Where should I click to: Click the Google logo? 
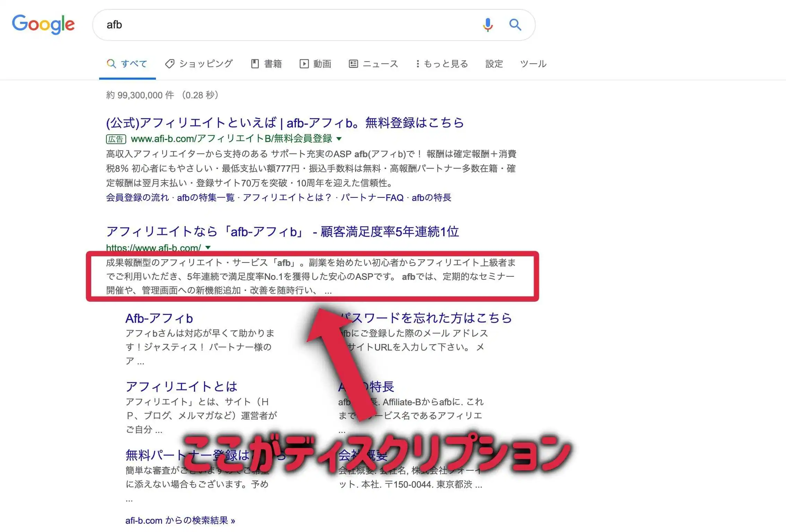click(x=43, y=24)
